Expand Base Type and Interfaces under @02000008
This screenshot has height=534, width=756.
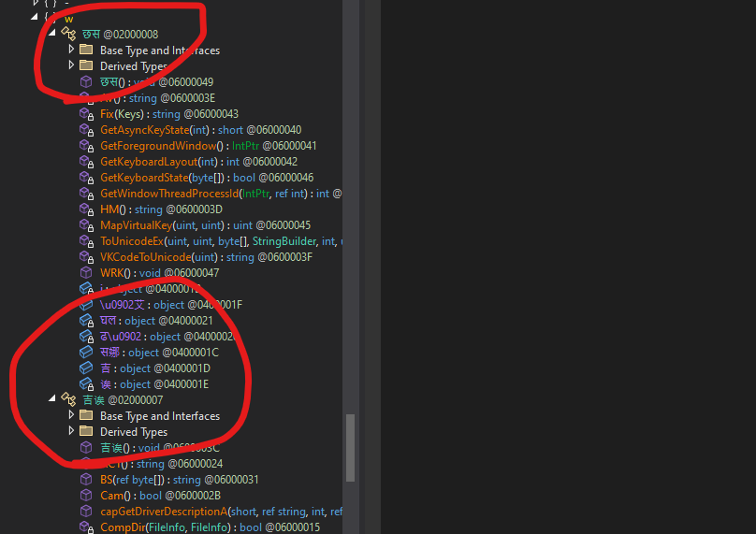(x=71, y=51)
